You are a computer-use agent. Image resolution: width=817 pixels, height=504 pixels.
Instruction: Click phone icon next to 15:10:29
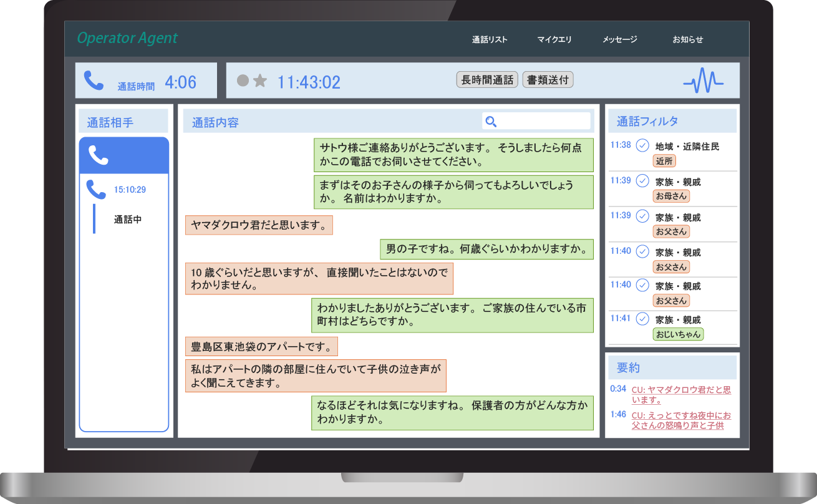pyautogui.click(x=96, y=190)
